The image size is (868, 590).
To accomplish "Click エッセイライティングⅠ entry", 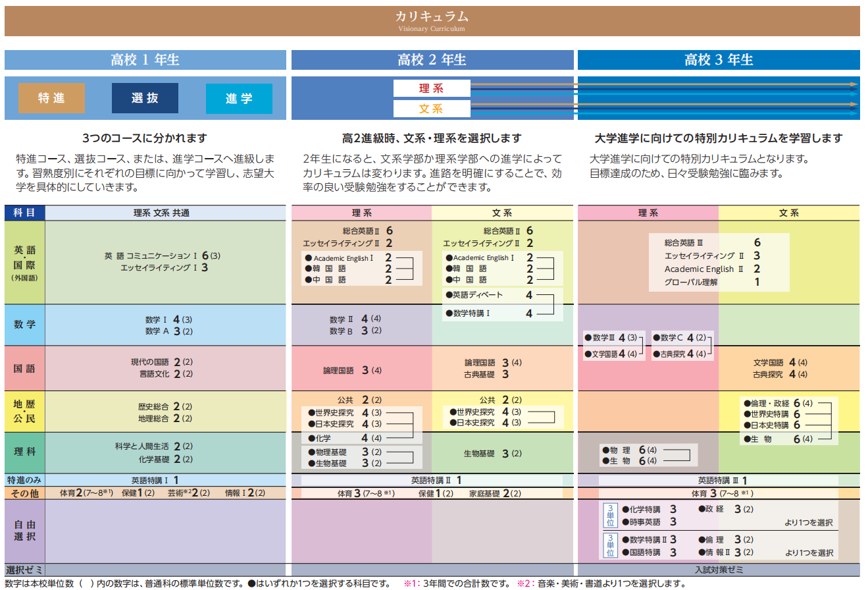I will pos(165,267).
